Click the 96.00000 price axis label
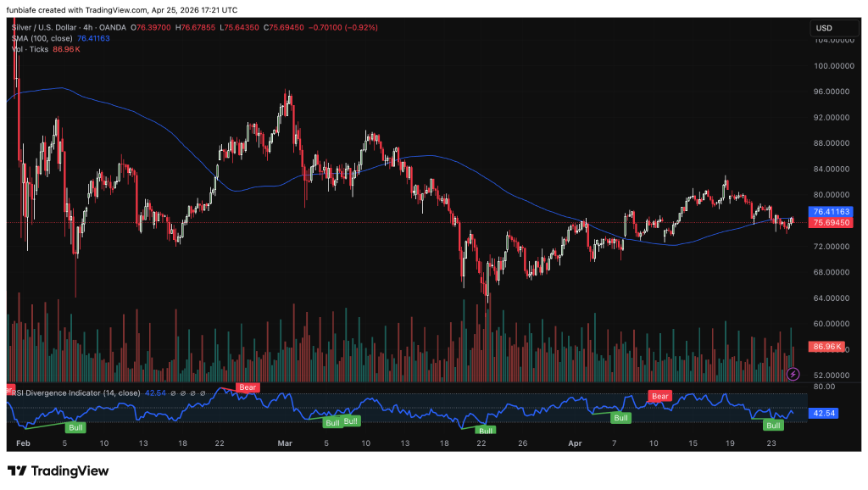 pos(832,92)
